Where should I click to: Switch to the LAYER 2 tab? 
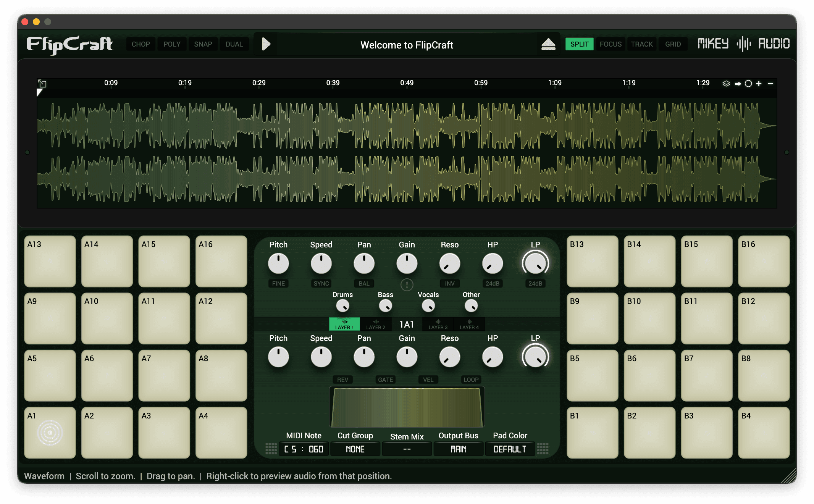(x=376, y=324)
